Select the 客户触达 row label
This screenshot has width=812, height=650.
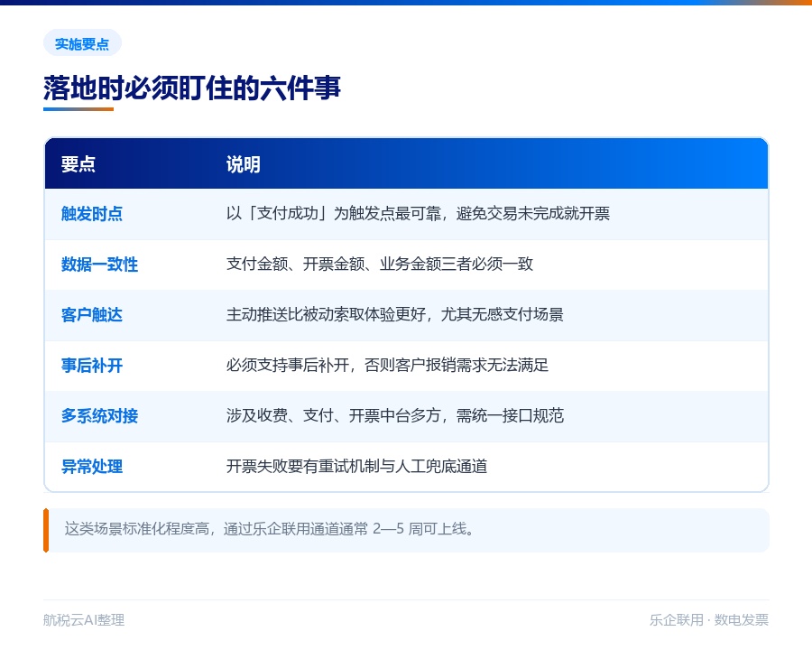click(92, 315)
